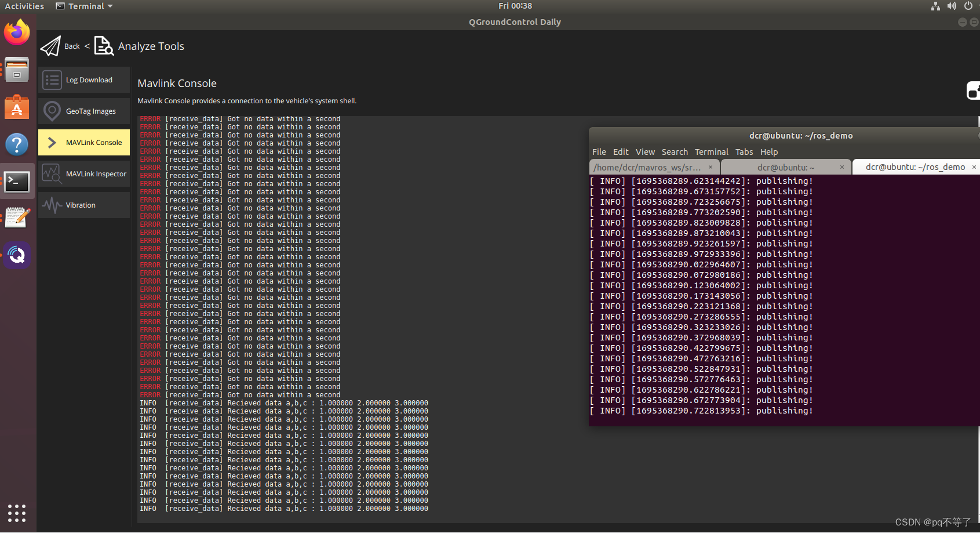Image resolution: width=980 pixels, height=533 pixels.
Task: Click the last 'Recieved data a,b,c' console line
Action: tap(284, 509)
